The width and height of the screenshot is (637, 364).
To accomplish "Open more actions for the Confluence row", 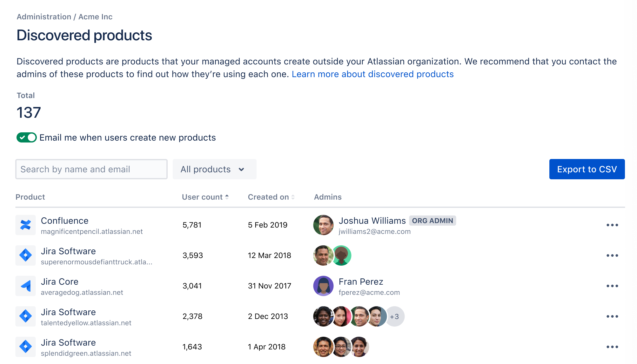I will tap(612, 225).
